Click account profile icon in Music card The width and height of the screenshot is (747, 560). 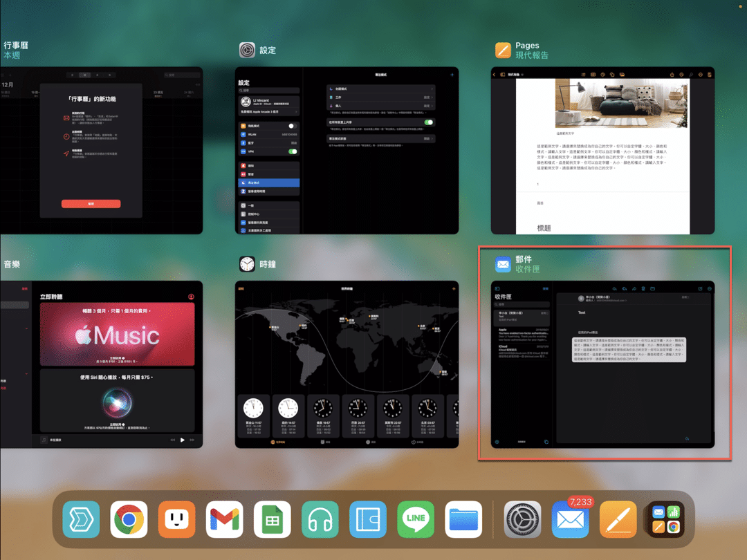coord(191,297)
